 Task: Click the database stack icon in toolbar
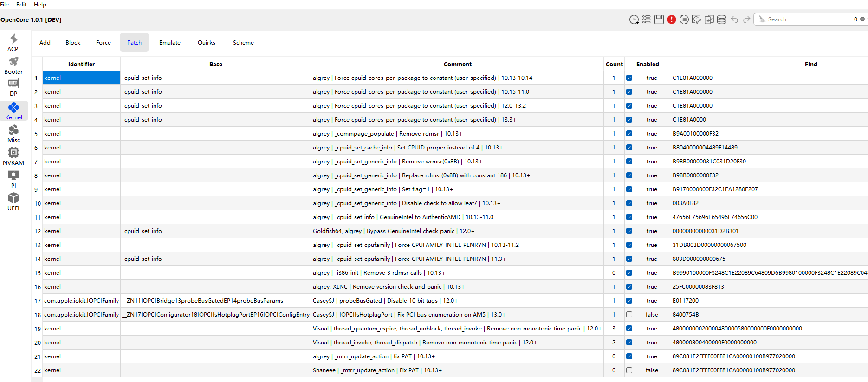point(721,19)
